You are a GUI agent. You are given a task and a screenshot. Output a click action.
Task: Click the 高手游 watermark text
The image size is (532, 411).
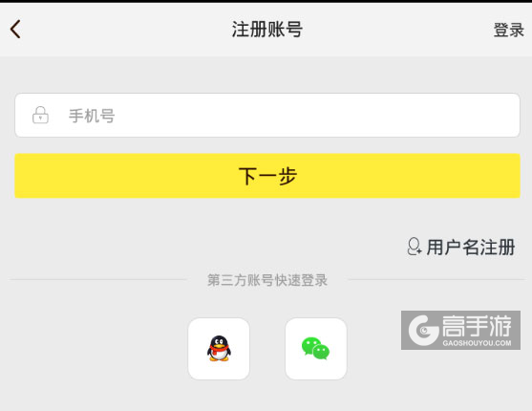[x=477, y=326]
